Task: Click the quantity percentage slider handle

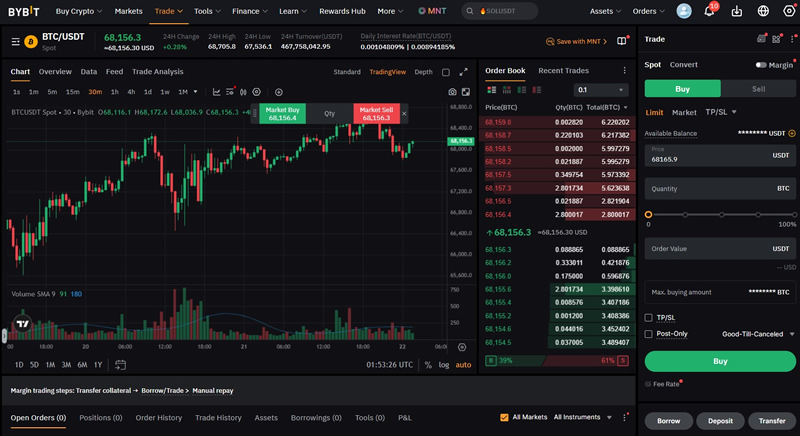Action: click(648, 215)
